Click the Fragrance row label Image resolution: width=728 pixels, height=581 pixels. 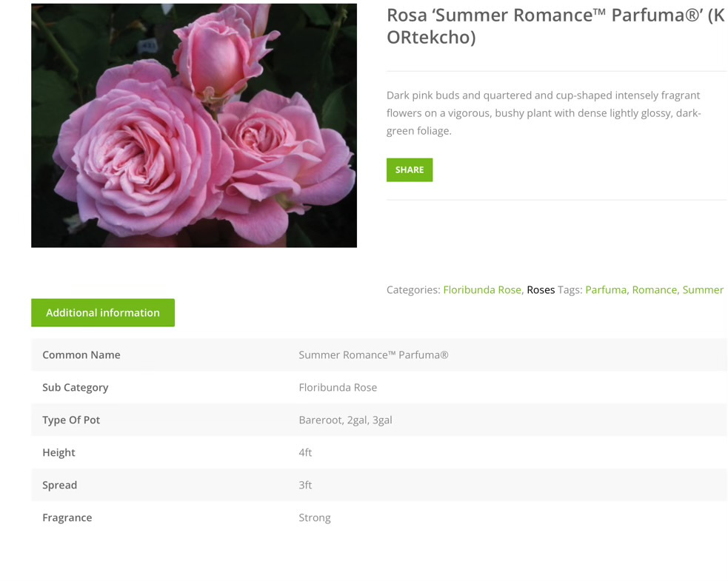click(x=67, y=518)
